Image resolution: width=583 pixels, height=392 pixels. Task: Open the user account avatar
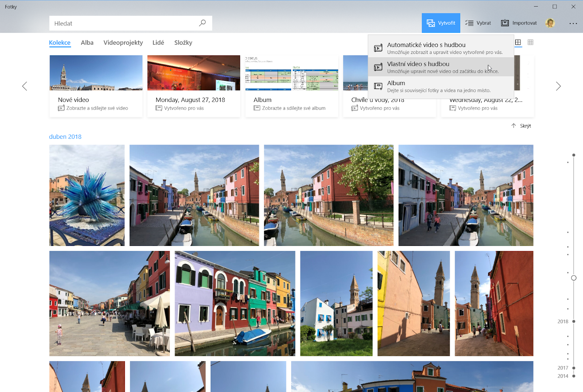tap(550, 23)
